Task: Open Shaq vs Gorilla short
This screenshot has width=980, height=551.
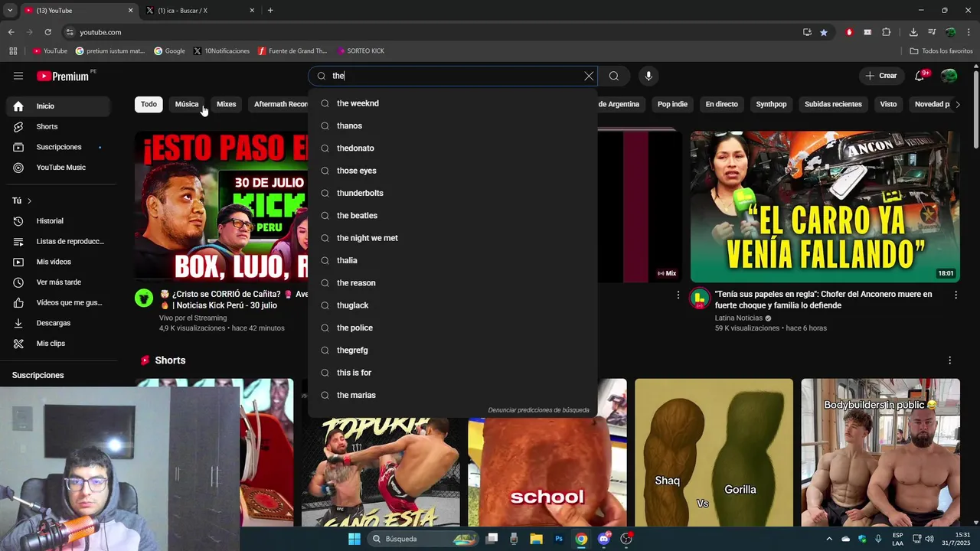Action: [x=714, y=452]
